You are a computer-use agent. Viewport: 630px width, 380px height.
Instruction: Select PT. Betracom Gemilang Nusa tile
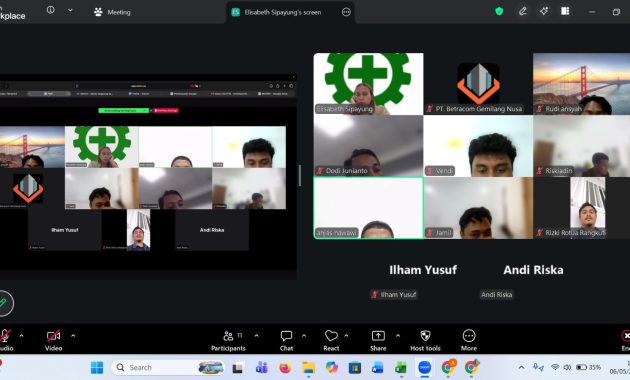(478, 84)
